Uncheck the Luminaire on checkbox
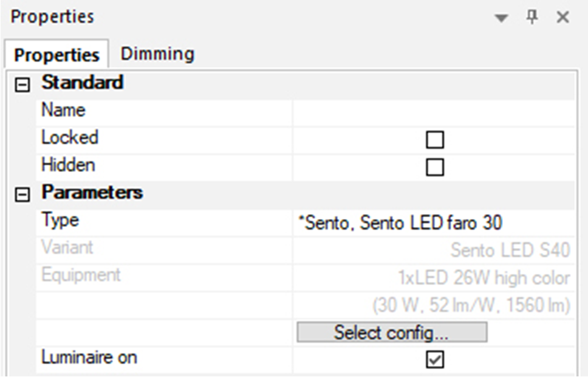The height and width of the screenshot is (377, 588). (x=435, y=359)
